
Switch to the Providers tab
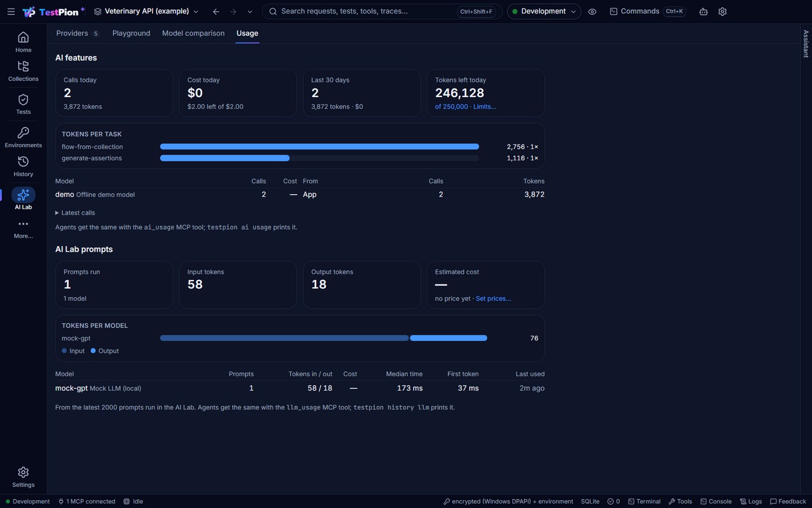[77, 33]
